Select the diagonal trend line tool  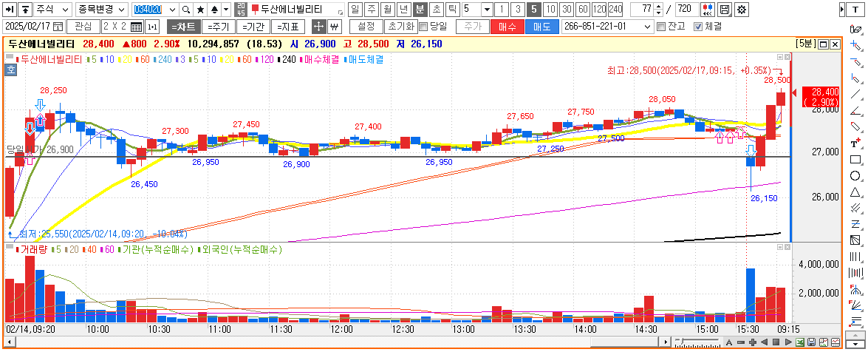tap(856, 95)
